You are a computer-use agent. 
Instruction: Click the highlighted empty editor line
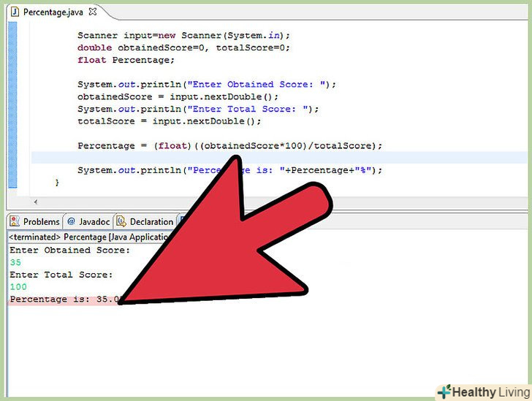point(280,158)
